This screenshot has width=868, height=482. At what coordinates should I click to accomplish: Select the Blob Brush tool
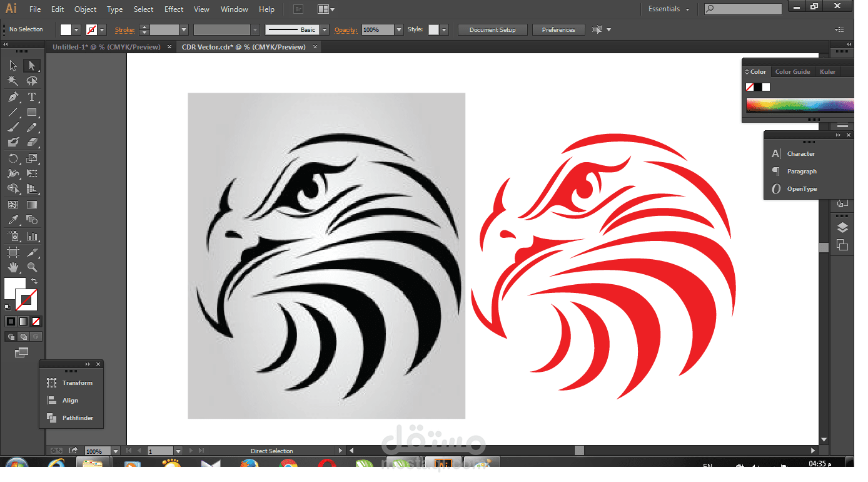coord(13,143)
